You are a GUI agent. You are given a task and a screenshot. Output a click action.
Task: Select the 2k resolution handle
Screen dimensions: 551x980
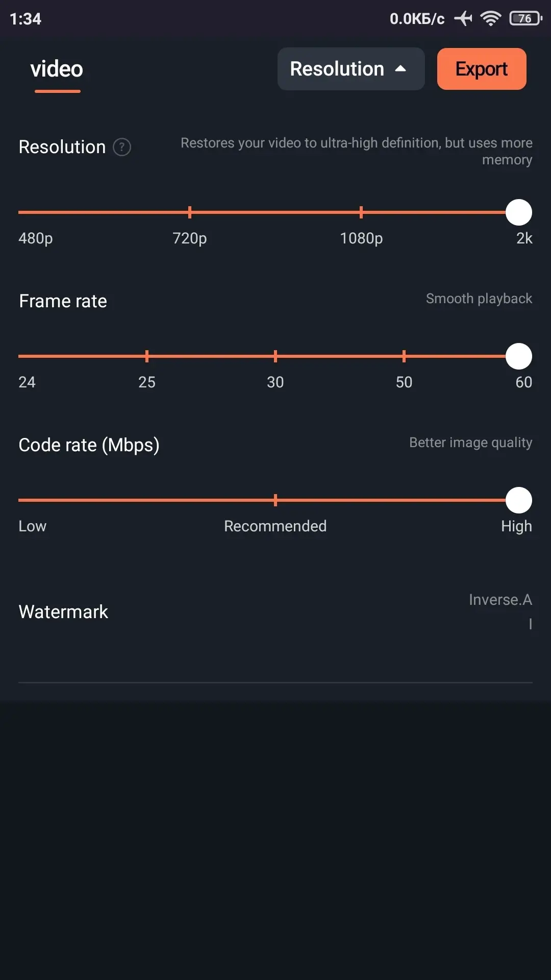(518, 212)
